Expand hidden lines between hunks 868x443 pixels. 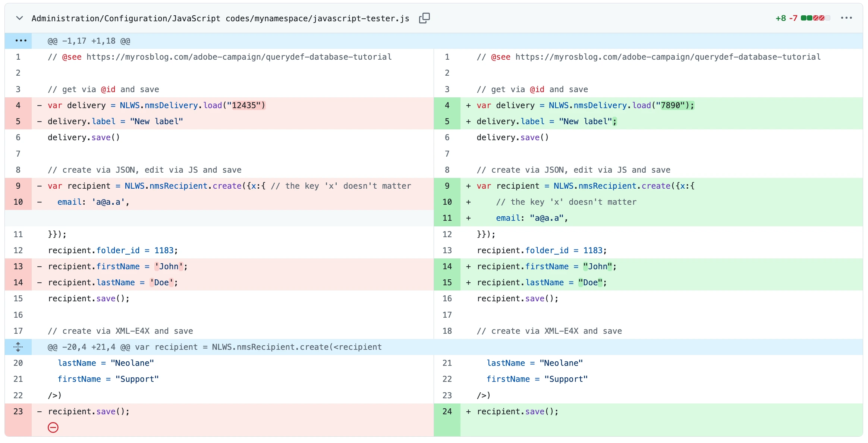pyautogui.click(x=18, y=347)
